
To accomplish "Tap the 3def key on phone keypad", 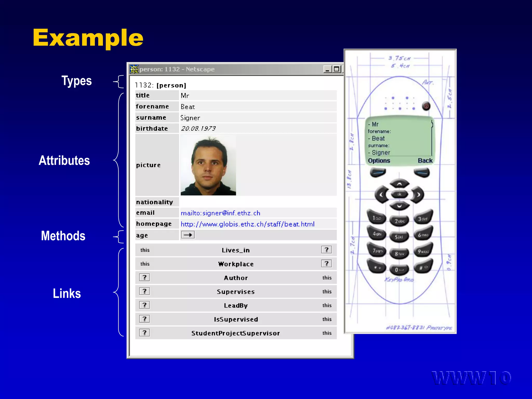I will pos(423,217).
